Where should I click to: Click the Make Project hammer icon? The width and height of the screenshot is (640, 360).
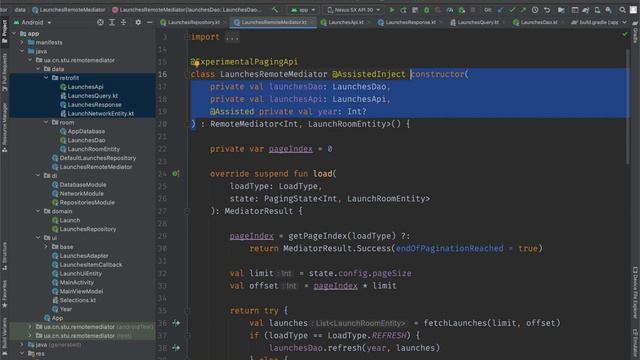276,9
